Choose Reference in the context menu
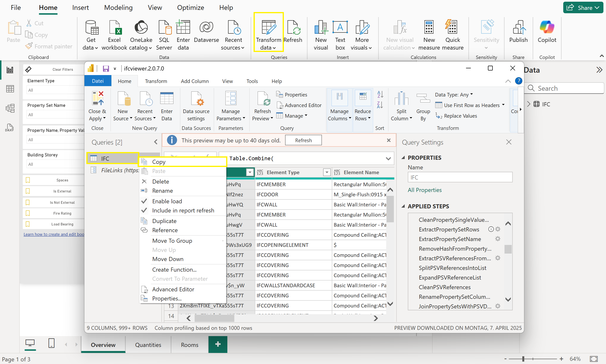Screen dimensions: 606x364 183,230
